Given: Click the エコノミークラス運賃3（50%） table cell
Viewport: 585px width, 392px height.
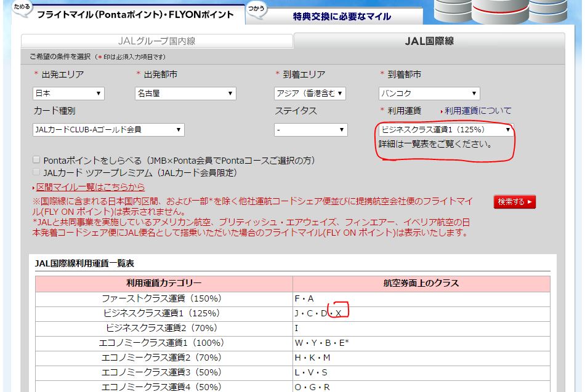Looking at the screenshot, I should point(164,373).
